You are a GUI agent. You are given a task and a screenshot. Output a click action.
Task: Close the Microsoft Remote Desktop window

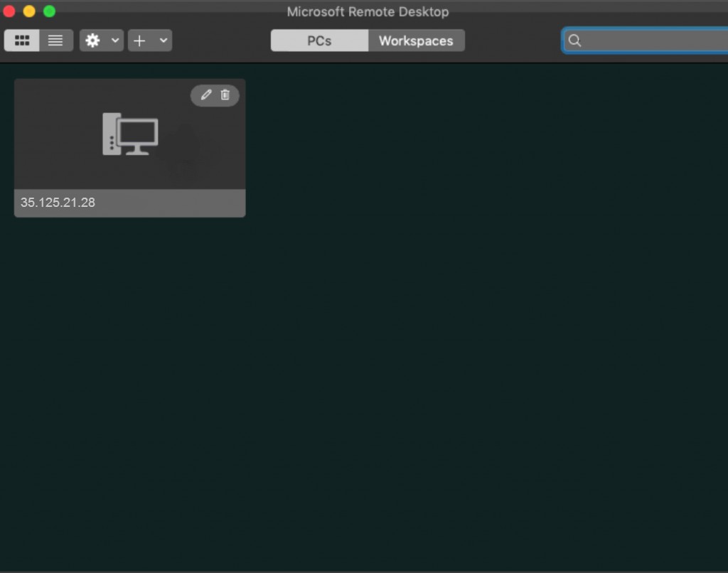point(9,11)
